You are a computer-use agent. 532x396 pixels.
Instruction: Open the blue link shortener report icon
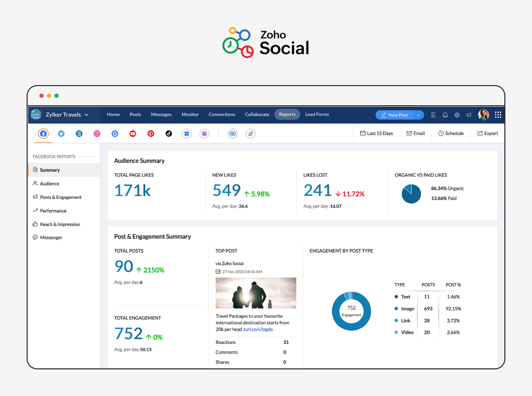(232, 133)
